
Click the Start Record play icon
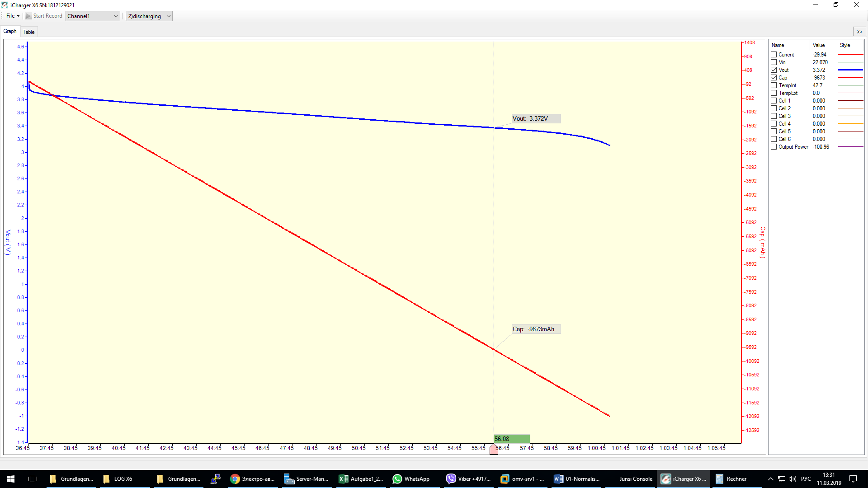pyautogui.click(x=28, y=16)
